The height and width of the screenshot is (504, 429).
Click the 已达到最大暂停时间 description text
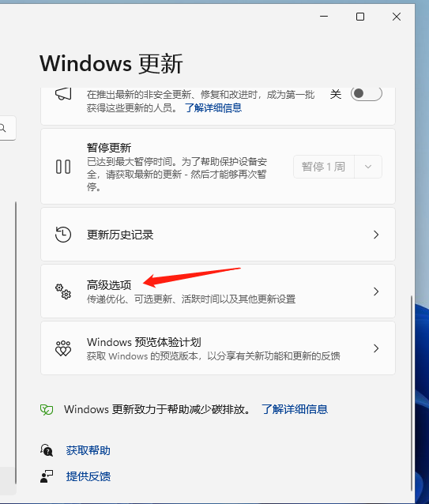(177, 174)
